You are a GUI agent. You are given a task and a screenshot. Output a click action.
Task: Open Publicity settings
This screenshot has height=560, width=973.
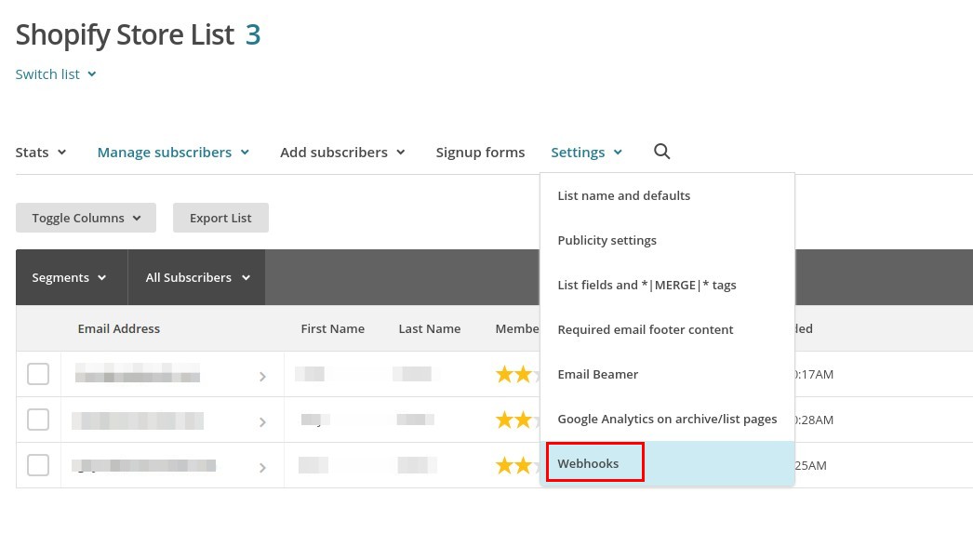[667, 240]
